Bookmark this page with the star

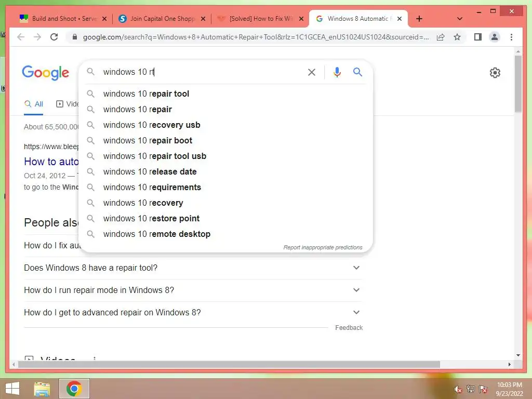[457, 37]
